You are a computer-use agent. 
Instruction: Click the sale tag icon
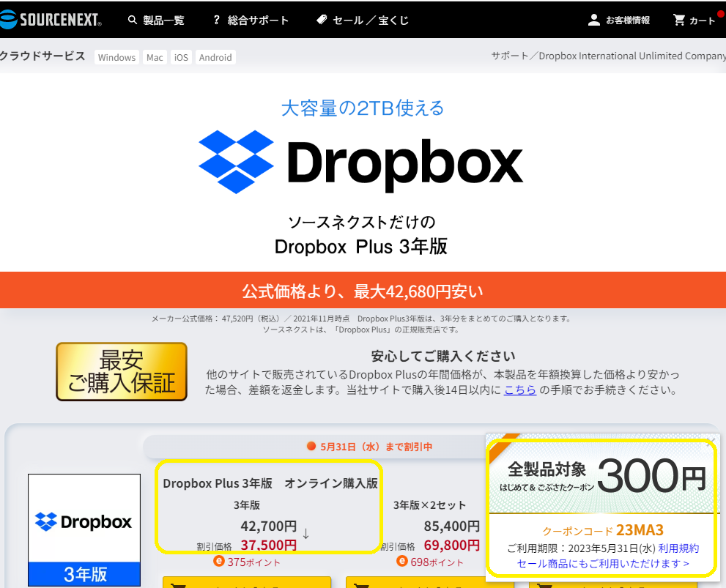coord(322,20)
